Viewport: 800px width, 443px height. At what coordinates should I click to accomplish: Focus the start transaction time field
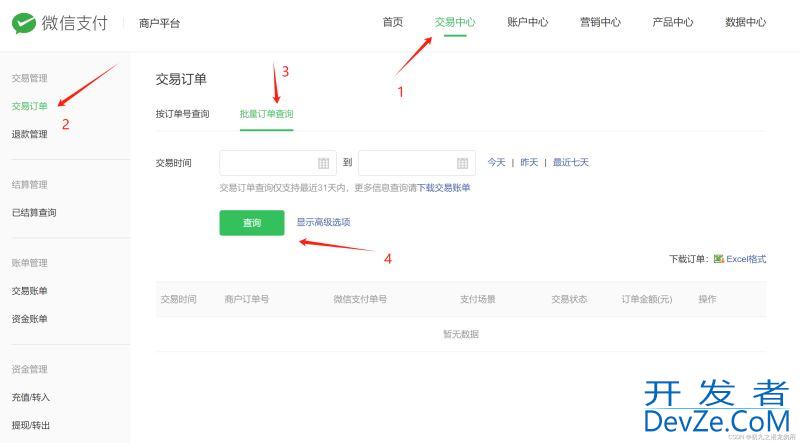tap(278, 163)
